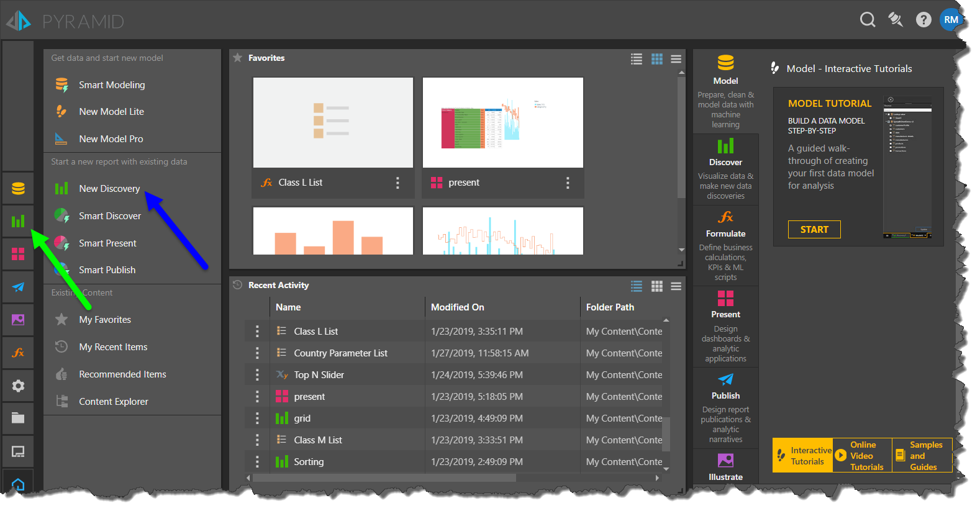Switch Recent Activity to thumbnail view
The image size is (980, 511).
click(657, 286)
